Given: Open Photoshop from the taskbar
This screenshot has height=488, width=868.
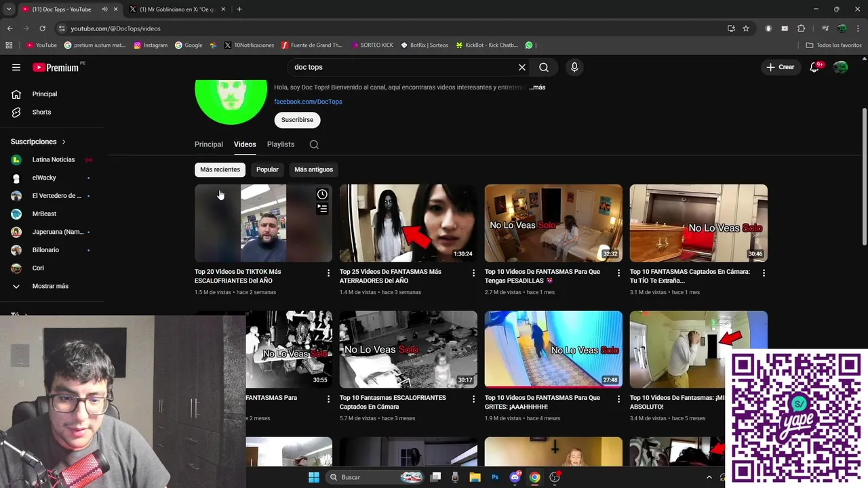Looking at the screenshot, I should (x=495, y=477).
